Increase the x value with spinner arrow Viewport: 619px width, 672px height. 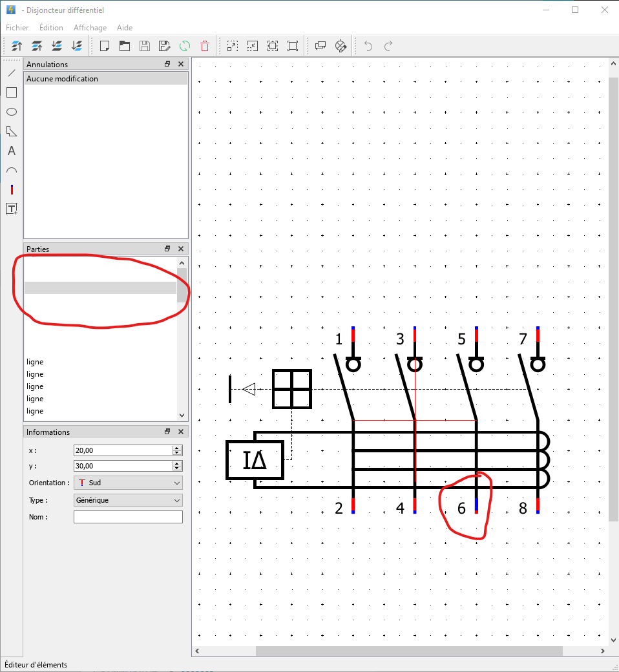177,448
